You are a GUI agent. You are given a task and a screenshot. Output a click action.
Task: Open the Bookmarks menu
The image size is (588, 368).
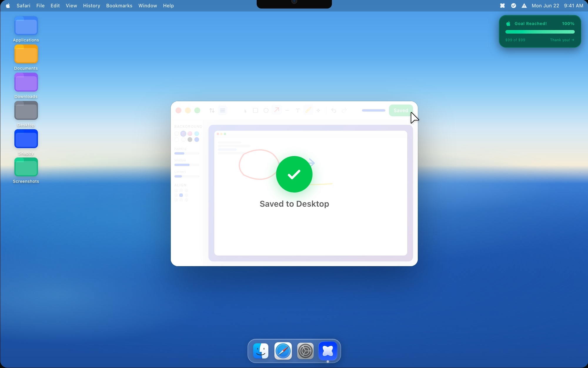pos(119,6)
